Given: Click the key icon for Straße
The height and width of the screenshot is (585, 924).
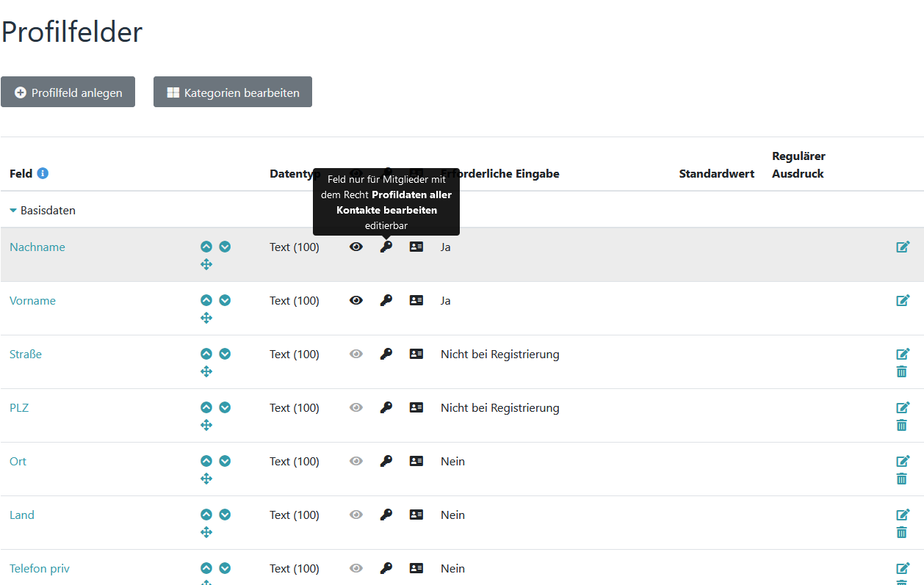Looking at the screenshot, I should click(x=386, y=354).
